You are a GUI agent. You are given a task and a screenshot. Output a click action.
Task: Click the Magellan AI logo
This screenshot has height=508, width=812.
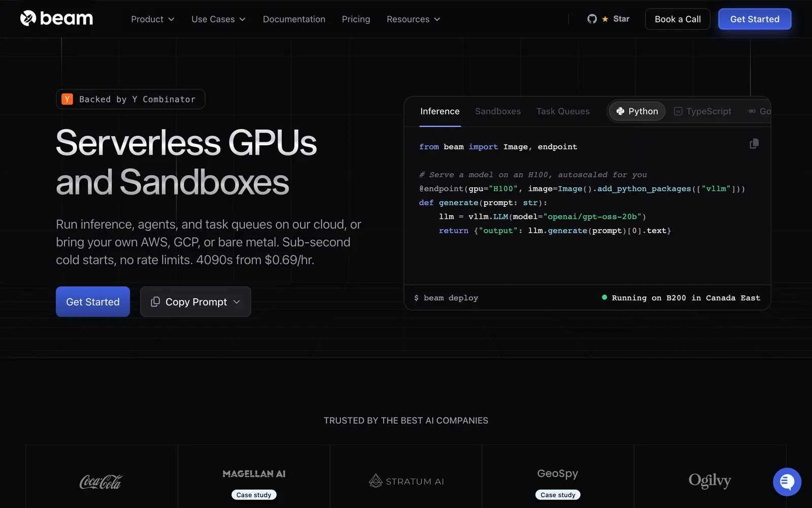(x=254, y=474)
